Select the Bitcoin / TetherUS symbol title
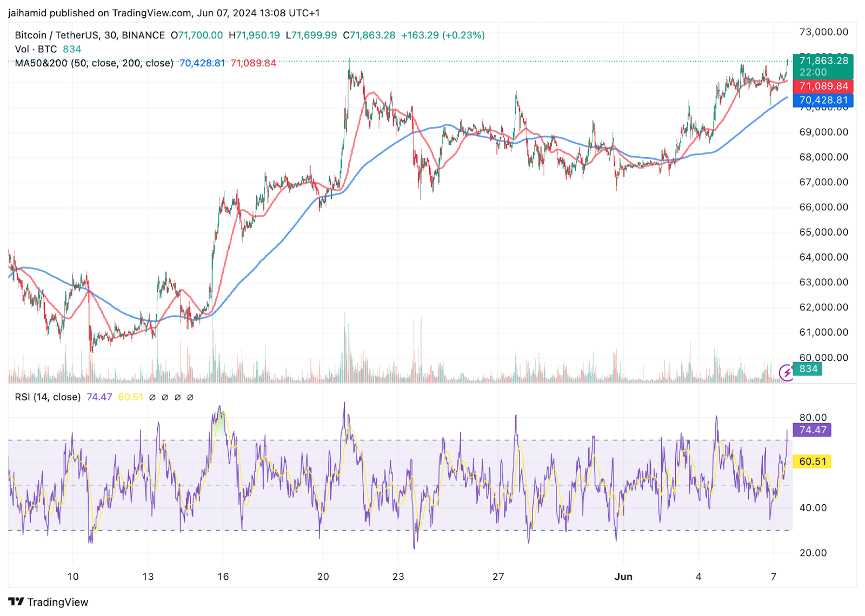Screen dimensions: 865x616 click(x=90, y=35)
